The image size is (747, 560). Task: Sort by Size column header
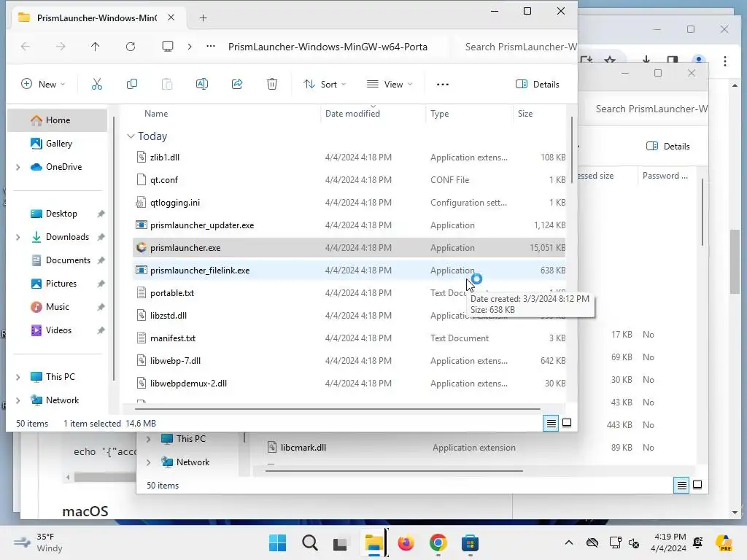(525, 114)
